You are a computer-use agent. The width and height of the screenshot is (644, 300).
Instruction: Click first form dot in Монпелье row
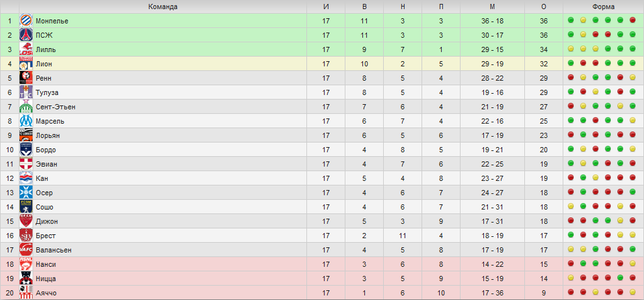[x=570, y=21]
